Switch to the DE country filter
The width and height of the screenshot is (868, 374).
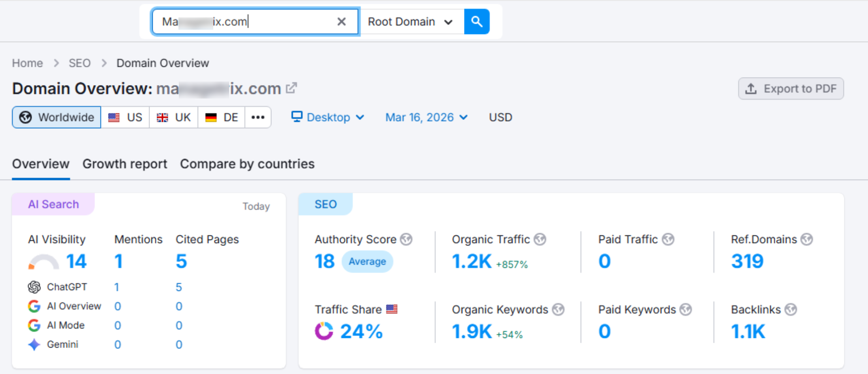[x=221, y=117]
